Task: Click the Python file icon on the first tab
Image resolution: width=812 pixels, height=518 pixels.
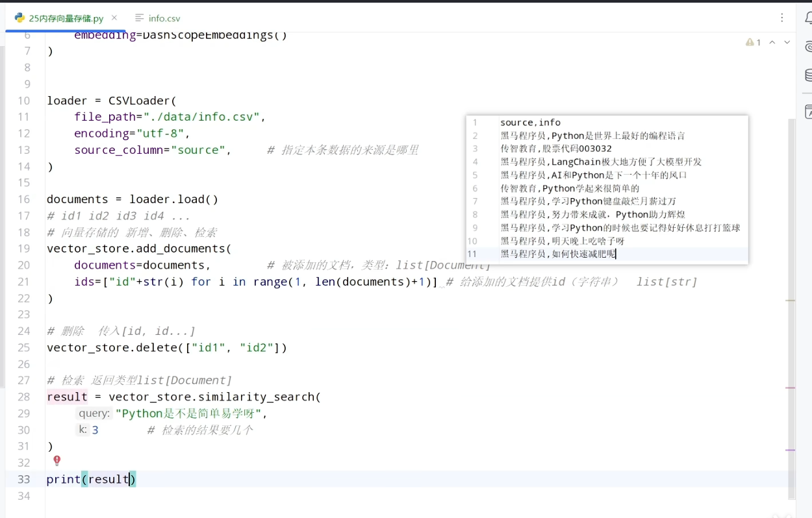Action: point(19,18)
